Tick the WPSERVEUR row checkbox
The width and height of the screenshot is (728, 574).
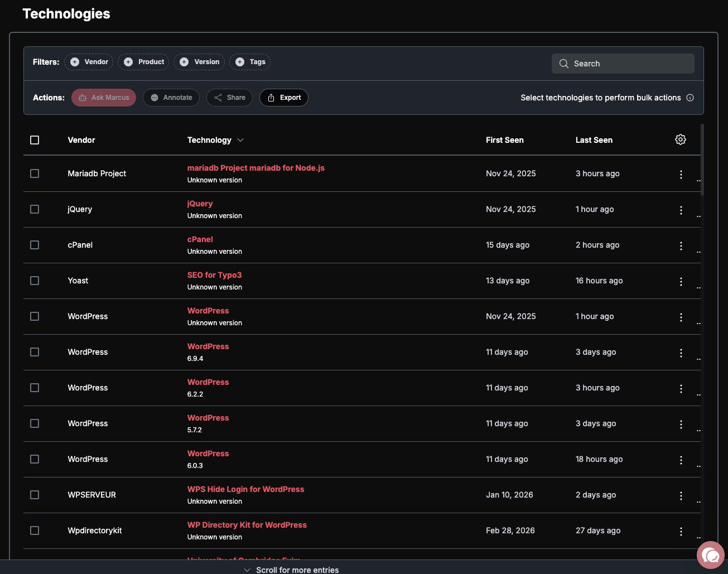pyautogui.click(x=35, y=495)
